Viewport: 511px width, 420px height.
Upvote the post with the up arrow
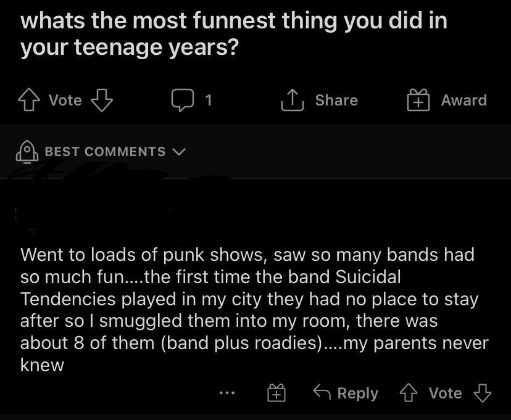[28, 100]
